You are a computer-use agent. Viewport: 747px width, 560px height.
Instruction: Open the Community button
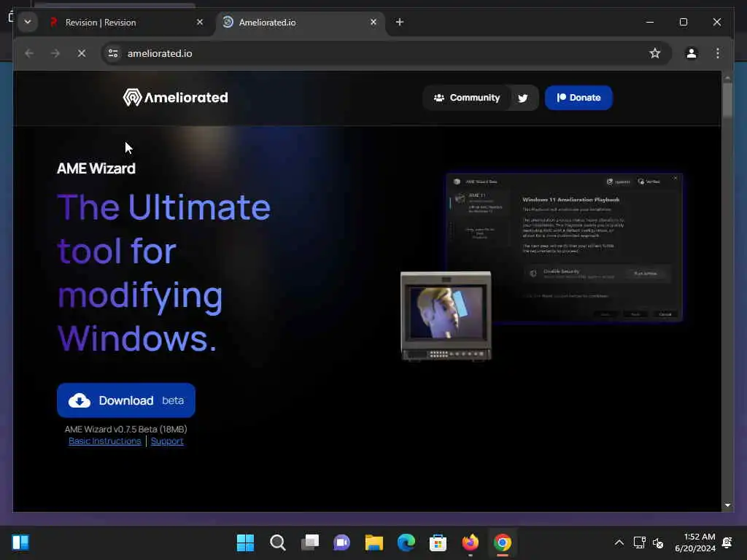[x=466, y=98]
